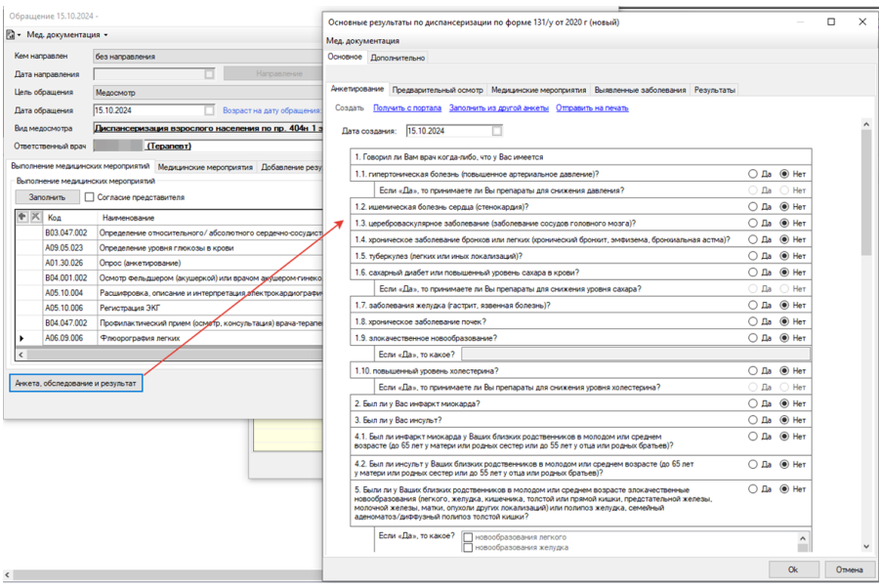Screen dimensions: 879x588
Task: Select Да for 3. Был ли у Вас инсульт
Action: pos(753,420)
